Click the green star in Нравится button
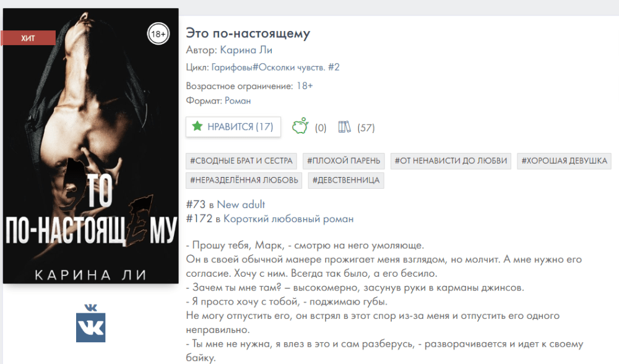The height and width of the screenshot is (364, 619). [197, 126]
